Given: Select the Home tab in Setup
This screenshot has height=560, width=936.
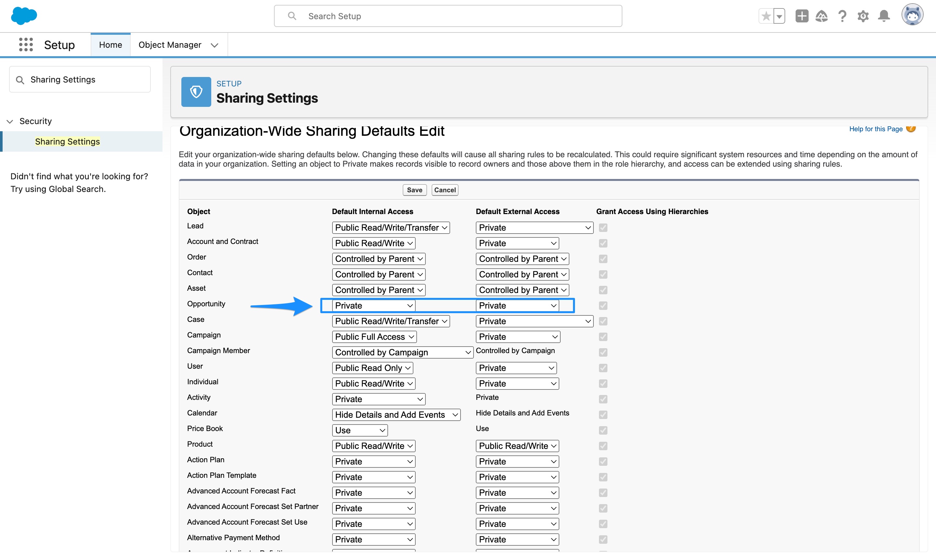Looking at the screenshot, I should point(110,44).
